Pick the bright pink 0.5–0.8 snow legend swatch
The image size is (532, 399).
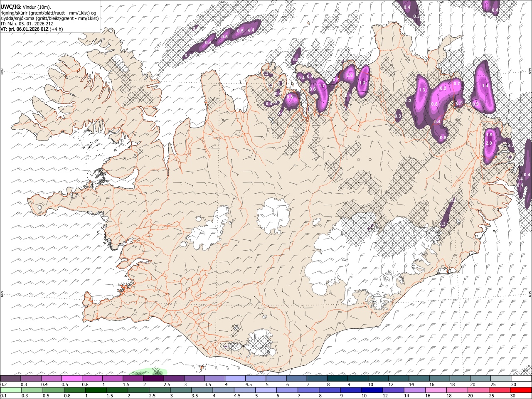pyautogui.click(x=71, y=379)
